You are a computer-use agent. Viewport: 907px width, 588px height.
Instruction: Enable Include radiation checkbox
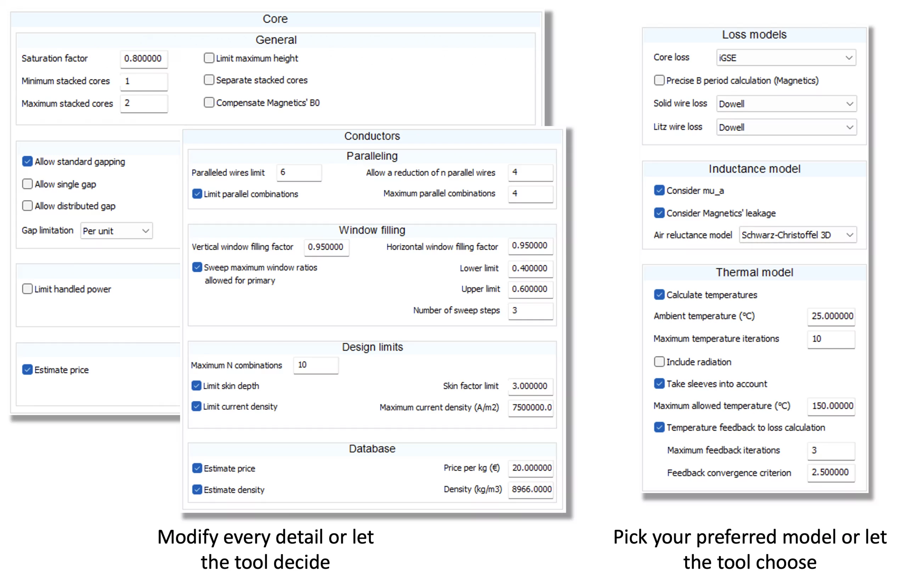[659, 362]
